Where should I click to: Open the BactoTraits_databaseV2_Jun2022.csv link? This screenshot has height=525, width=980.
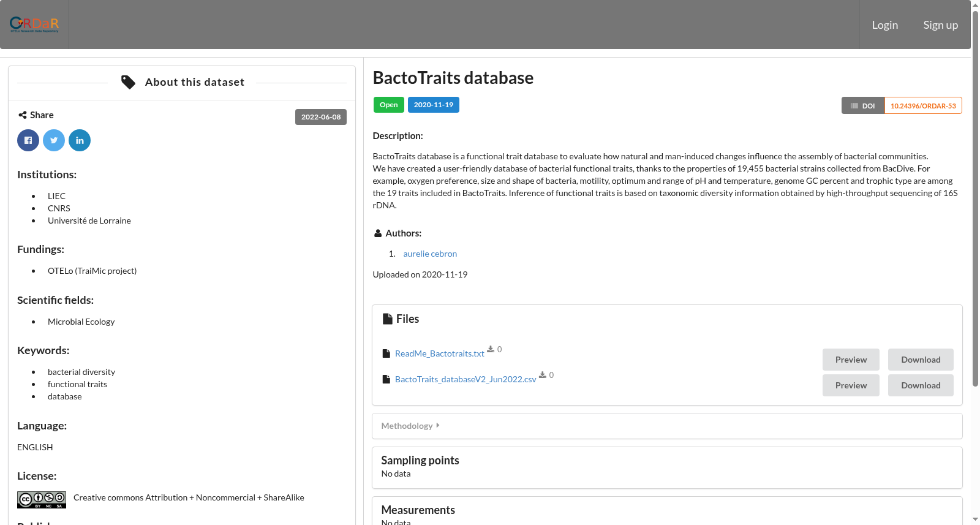pyautogui.click(x=466, y=379)
